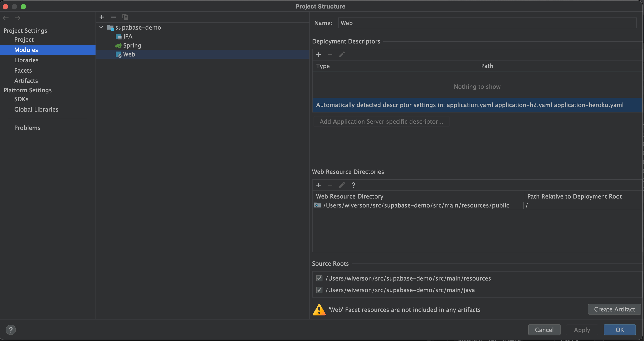644x341 pixels.
Task: Click the add deployment descriptor icon
Action: (x=318, y=54)
